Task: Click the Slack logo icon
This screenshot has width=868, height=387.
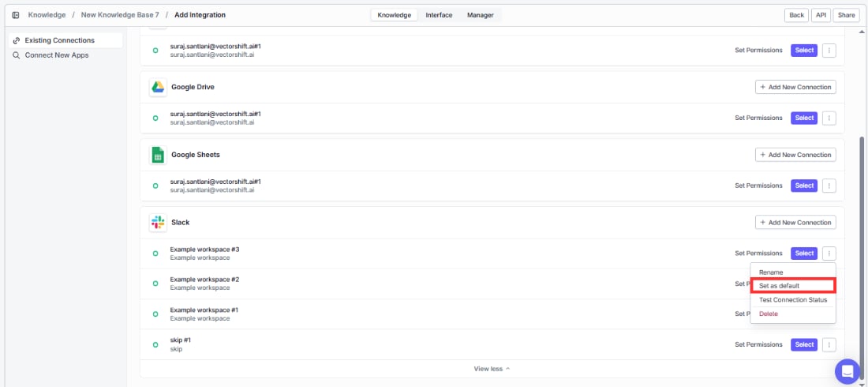Action: (158, 223)
